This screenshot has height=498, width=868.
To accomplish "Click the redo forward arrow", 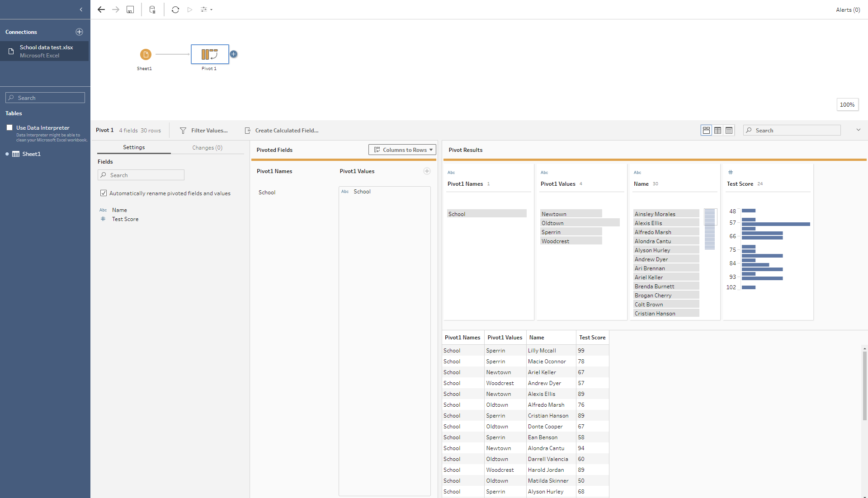I will [116, 9].
